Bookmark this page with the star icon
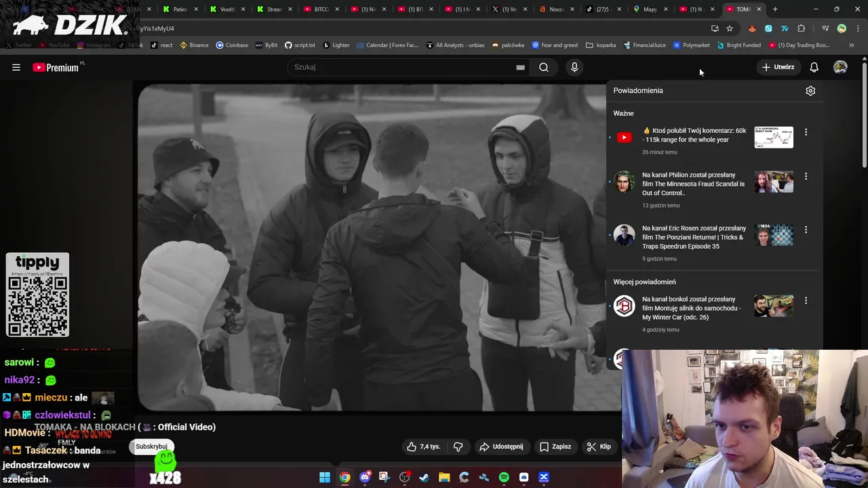Screen dimensions: 868x488 click(730, 28)
